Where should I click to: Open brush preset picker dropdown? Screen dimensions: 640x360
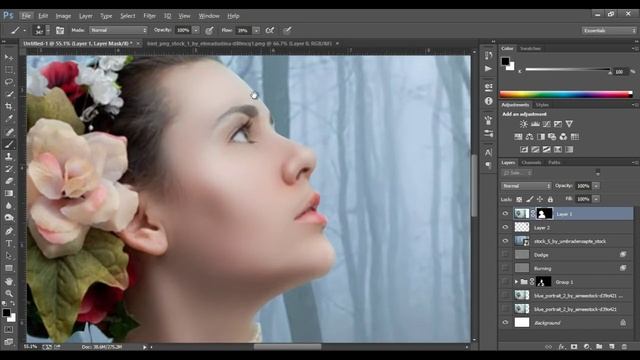[x=48, y=30]
